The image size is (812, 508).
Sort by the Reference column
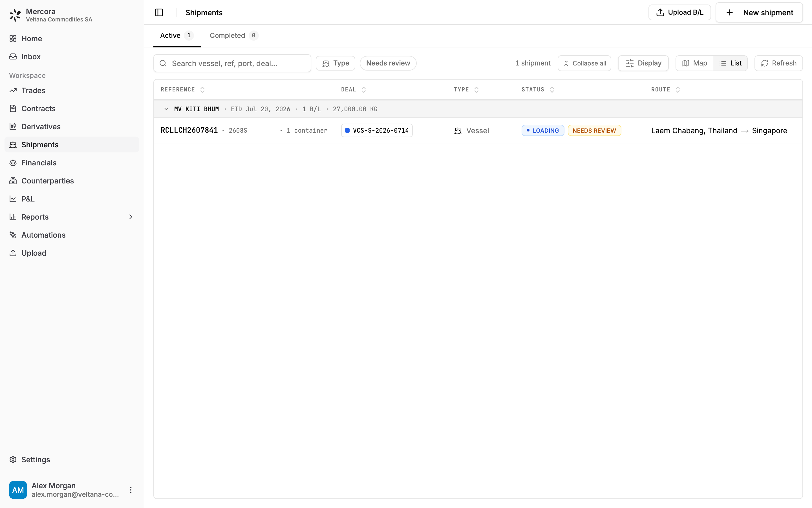tap(183, 90)
